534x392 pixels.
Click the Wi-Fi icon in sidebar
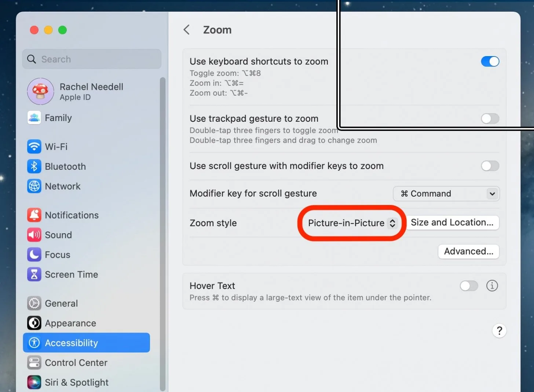[x=34, y=147]
